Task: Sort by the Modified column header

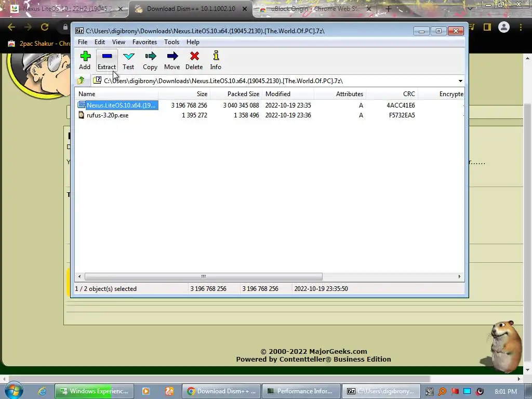Action: 288,94
